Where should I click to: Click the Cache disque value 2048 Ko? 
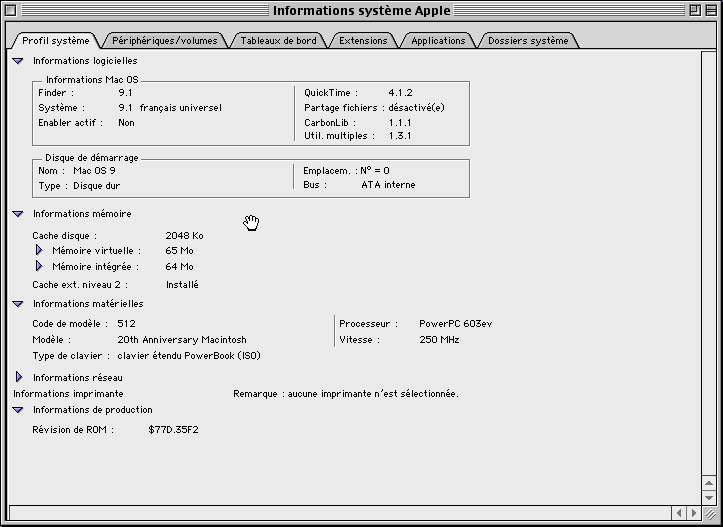click(184, 236)
